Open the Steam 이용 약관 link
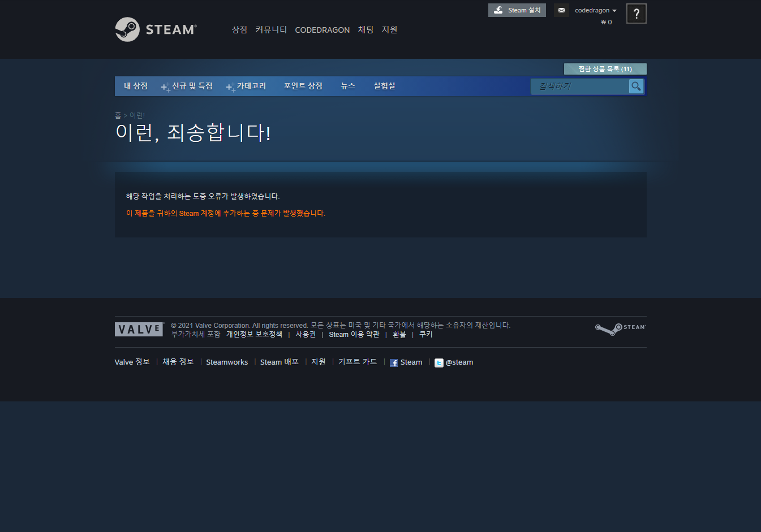 [x=354, y=335]
